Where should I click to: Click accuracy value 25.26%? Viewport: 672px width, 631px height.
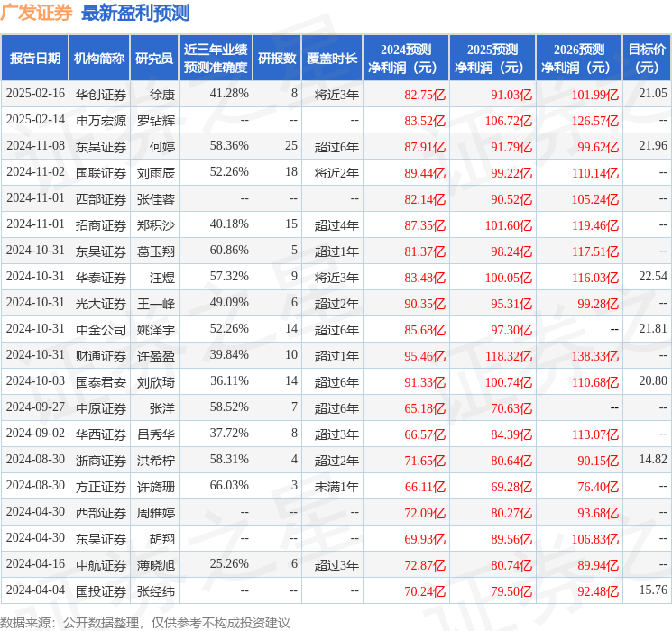(x=229, y=563)
